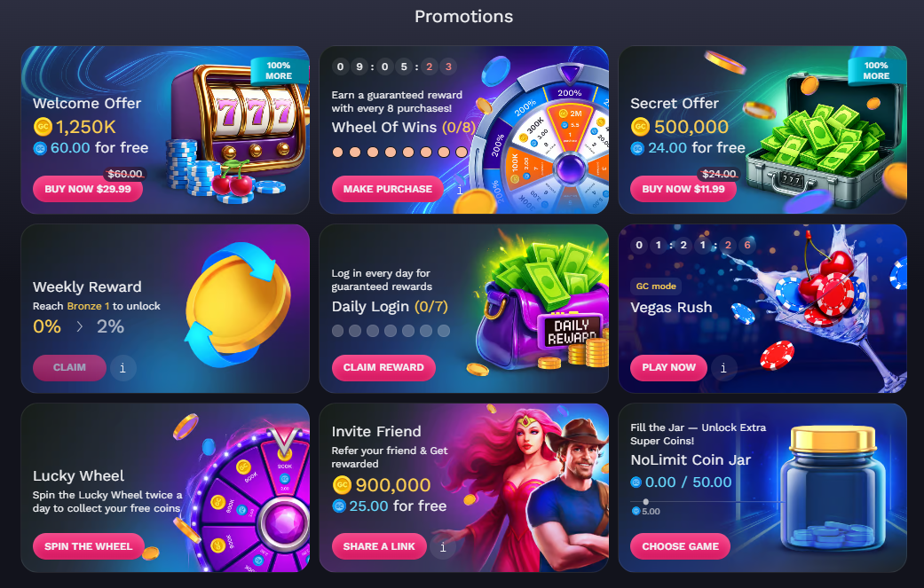Image resolution: width=924 pixels, height=588 pixels.
Task: Share a link to invite a friend
Action: pyautogui.click(x=379, y=546)
